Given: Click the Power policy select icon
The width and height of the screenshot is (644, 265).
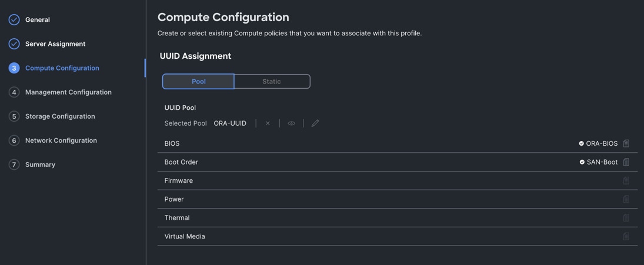Looking at the screenshot, I should pyautogui.click(x=626, y=199).
